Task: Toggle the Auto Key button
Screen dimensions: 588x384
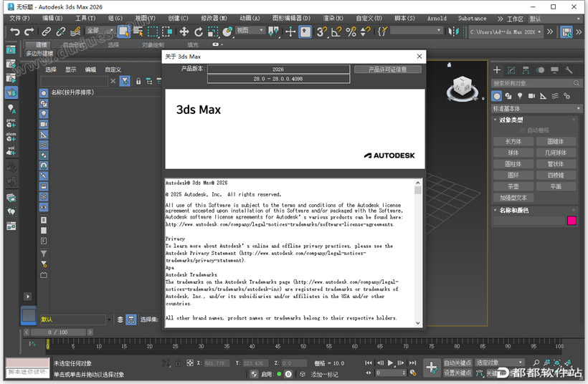Action: [x=457, y=363]
